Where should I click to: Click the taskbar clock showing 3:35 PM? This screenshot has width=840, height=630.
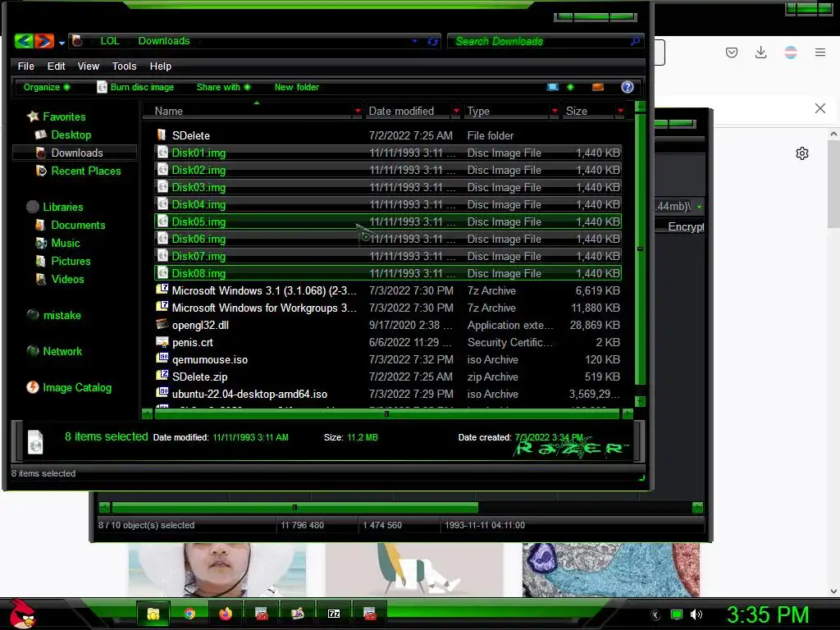pyautogui.click(x=768, y=614)
